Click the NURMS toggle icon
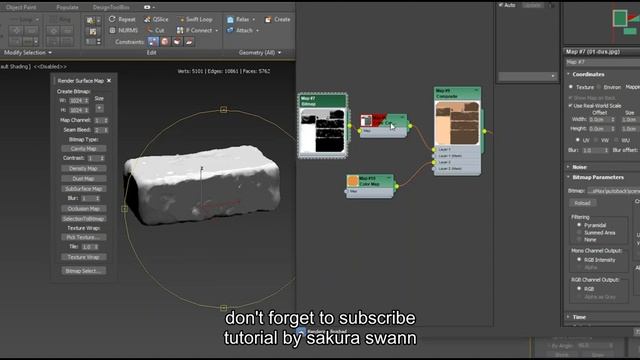The height and width of the screenshot is (360, 640). (x=113, y=30)
